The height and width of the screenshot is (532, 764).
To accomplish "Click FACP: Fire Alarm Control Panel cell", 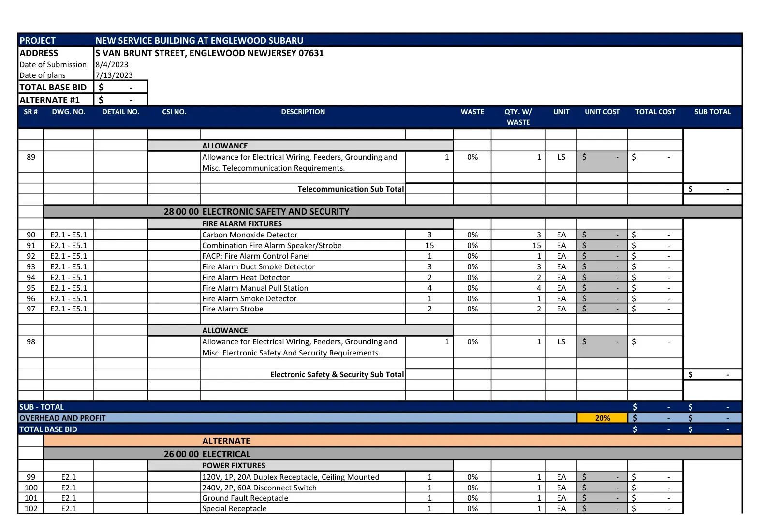I will coord(303,256).
